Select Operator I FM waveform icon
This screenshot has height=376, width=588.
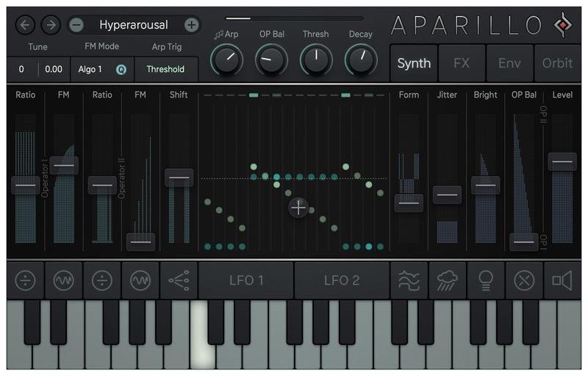63,281
